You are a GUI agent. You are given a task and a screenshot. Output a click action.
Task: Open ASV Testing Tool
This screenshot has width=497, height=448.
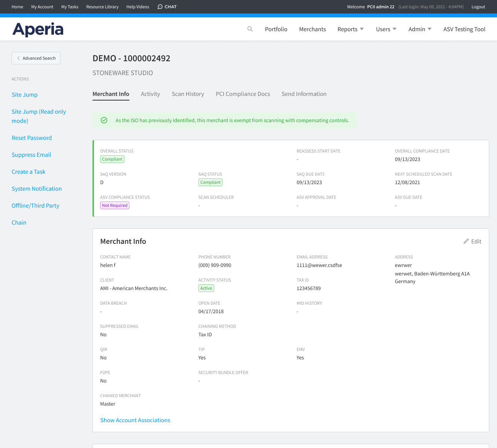click(464, 29)
